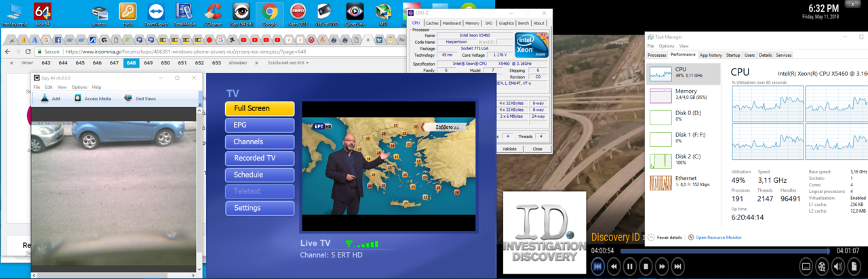The height and width of the screenshot is (279, 868).
Task: Open Recorded TV in TV menu
Action: tap(260, 158)
